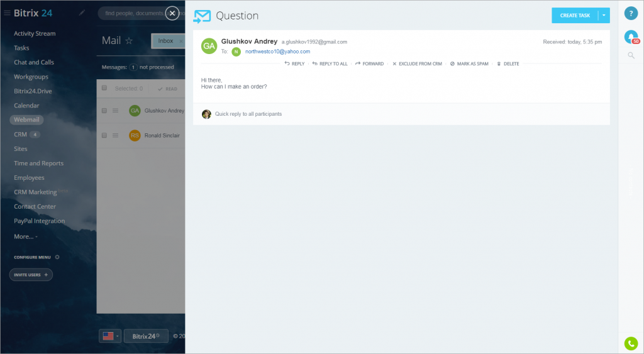Select Webmail in the sidebar
Viewport: 644px width, 354px height.
(26, 120)
